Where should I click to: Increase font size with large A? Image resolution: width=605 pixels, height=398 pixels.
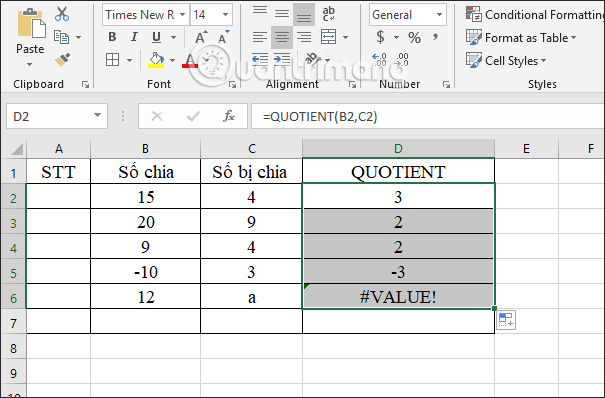coord(201,37)
